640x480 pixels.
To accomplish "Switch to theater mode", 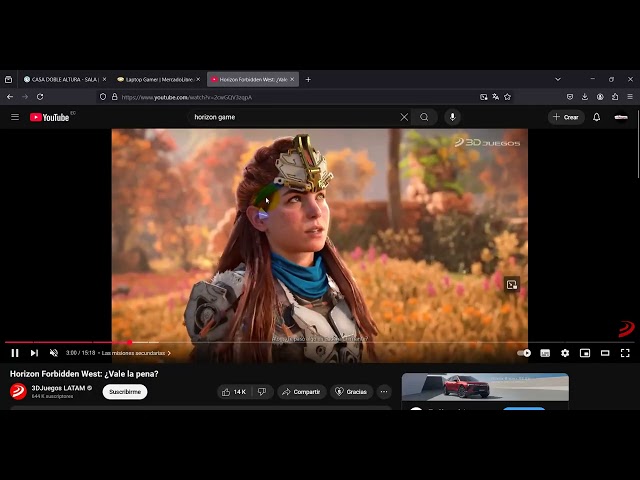I will tap(605, 353).
